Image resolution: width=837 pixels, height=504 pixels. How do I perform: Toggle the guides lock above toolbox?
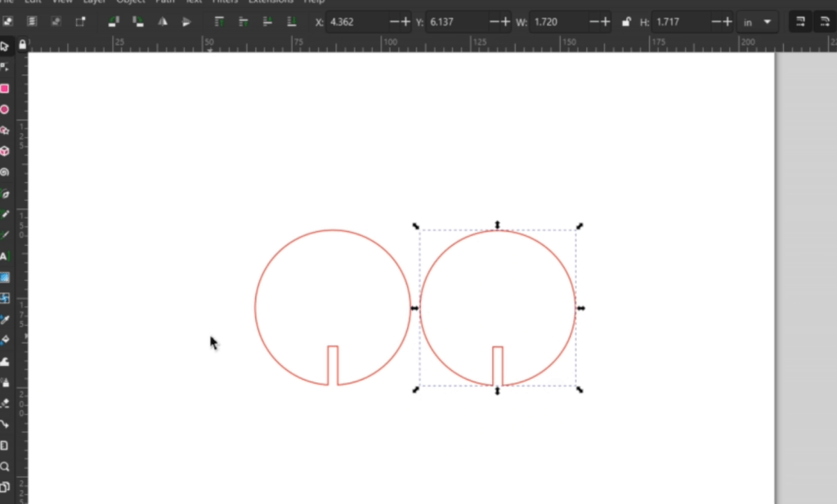point(22,45)
